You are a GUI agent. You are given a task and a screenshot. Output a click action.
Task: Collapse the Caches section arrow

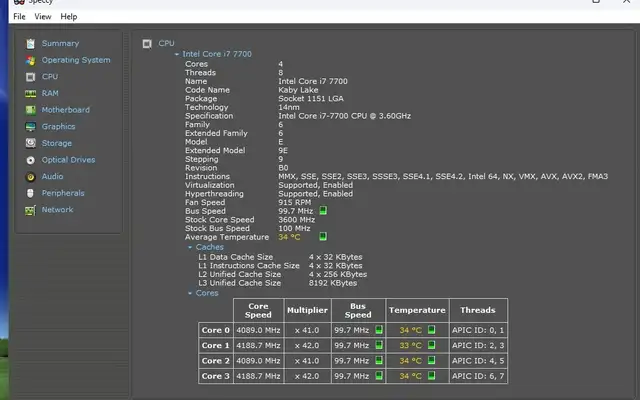coord(190,247)
